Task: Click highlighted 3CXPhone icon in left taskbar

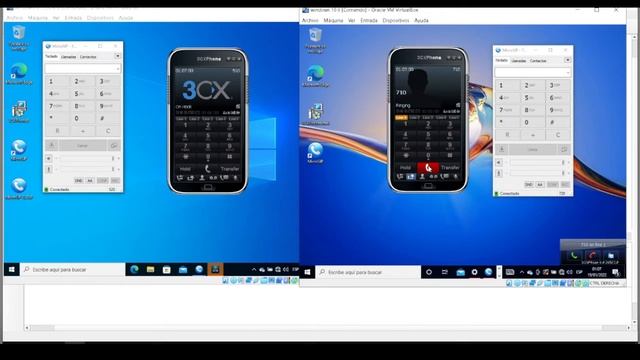Action: click(215, 269)
